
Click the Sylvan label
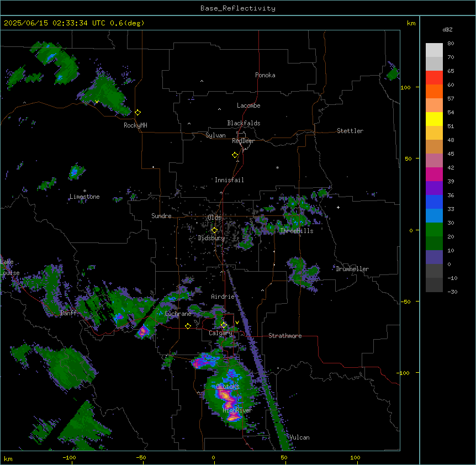click(215, 135)
